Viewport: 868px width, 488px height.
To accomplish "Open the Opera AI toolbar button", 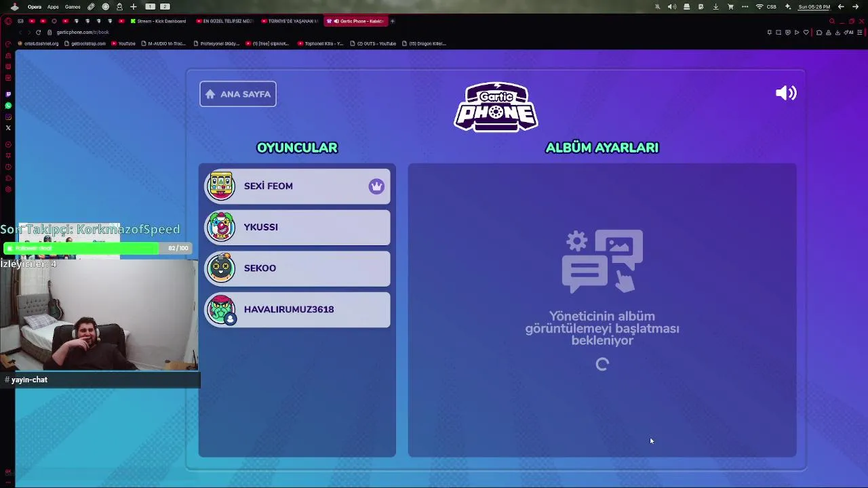I will 850,33.
